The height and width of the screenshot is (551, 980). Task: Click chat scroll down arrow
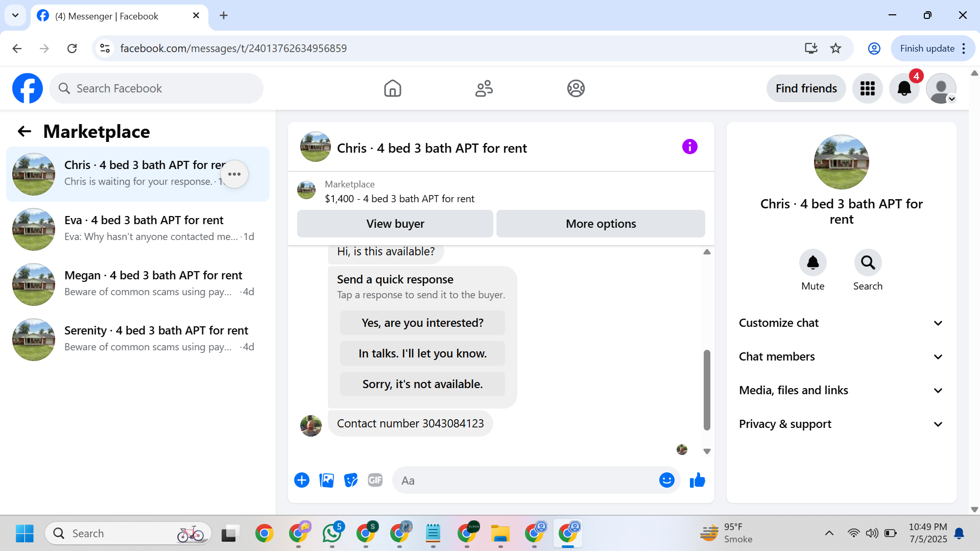707,451
